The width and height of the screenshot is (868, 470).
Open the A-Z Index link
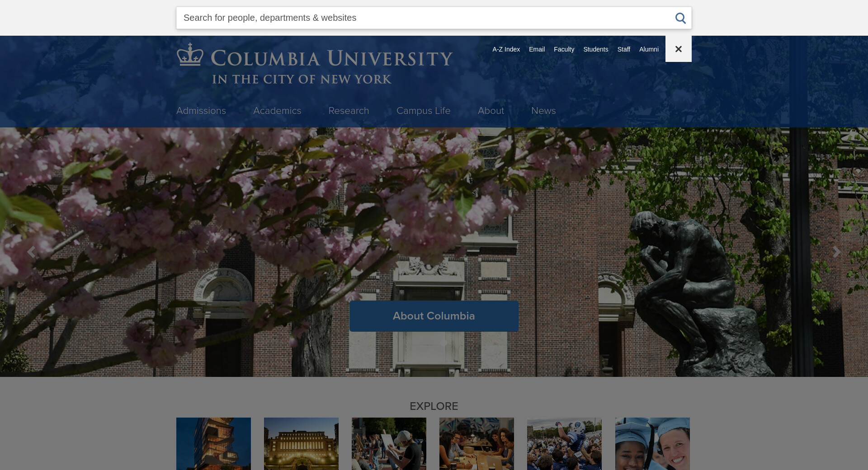point(506,49)
